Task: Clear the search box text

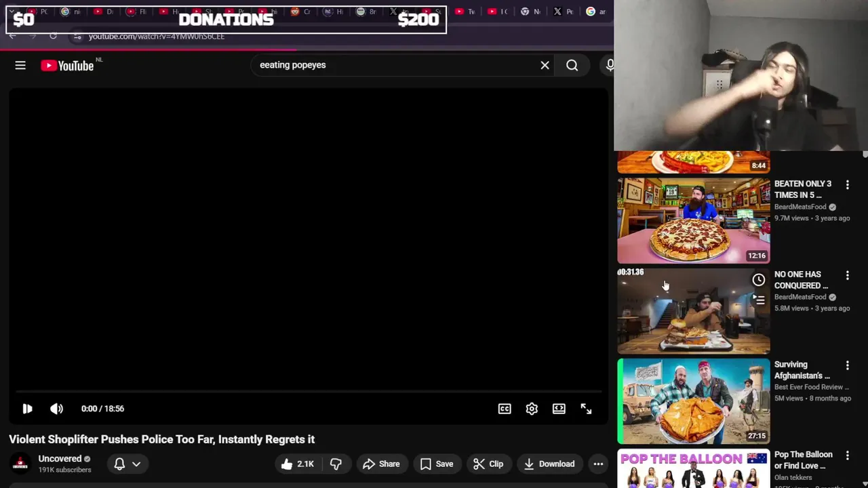Action: click(545, 65)
